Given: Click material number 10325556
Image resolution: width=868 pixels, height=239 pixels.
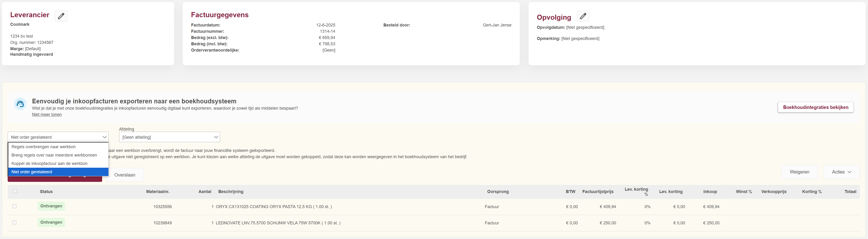Looking at the screenshot, I should click(x=163, y=207).
